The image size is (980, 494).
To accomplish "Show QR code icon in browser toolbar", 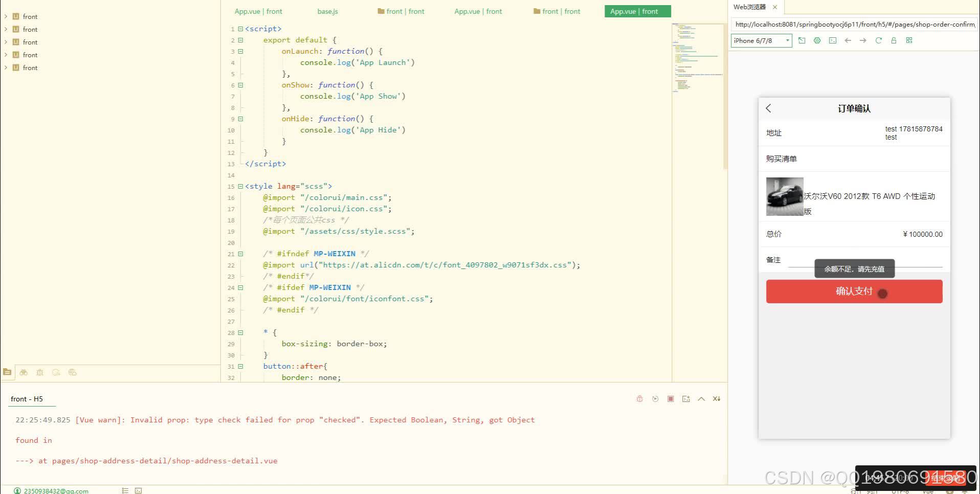I will coord(909,40).
